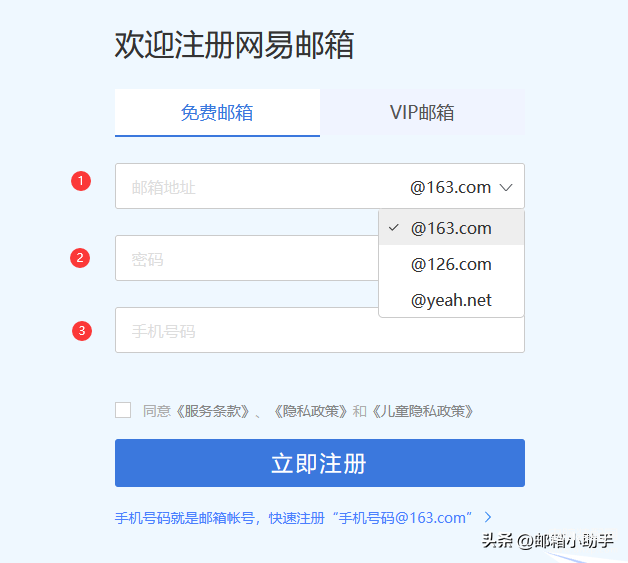Image resolution: width=628 pixels, height=563 pixels.
Task: Select the @163.com domain option
Action: point(451,228)
